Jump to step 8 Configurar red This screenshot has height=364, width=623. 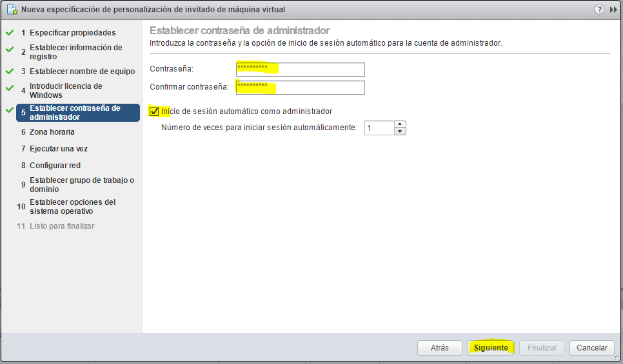55,166
